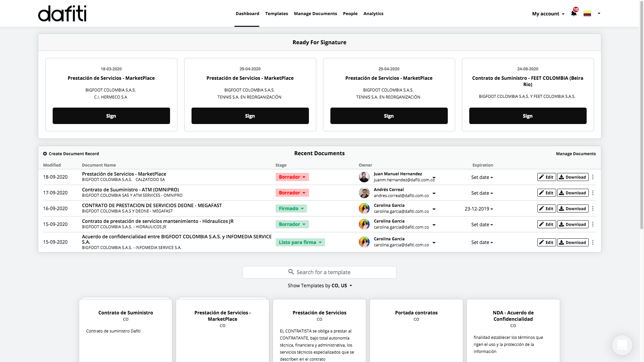Click Carolina Garcia's avatar in the MEGAFAST row

[x=364, y=208]
